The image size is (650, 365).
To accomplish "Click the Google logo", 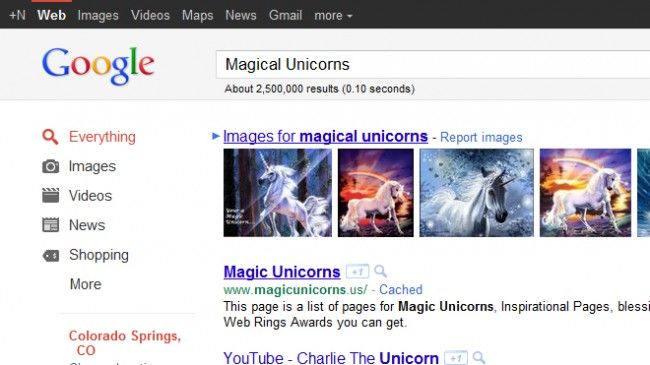I will (x=98, y=66).
